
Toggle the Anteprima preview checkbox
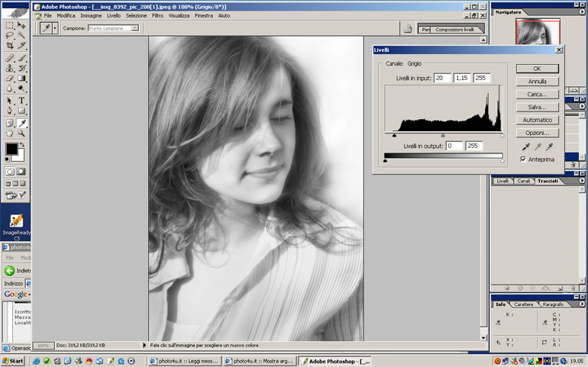(523, 159)
